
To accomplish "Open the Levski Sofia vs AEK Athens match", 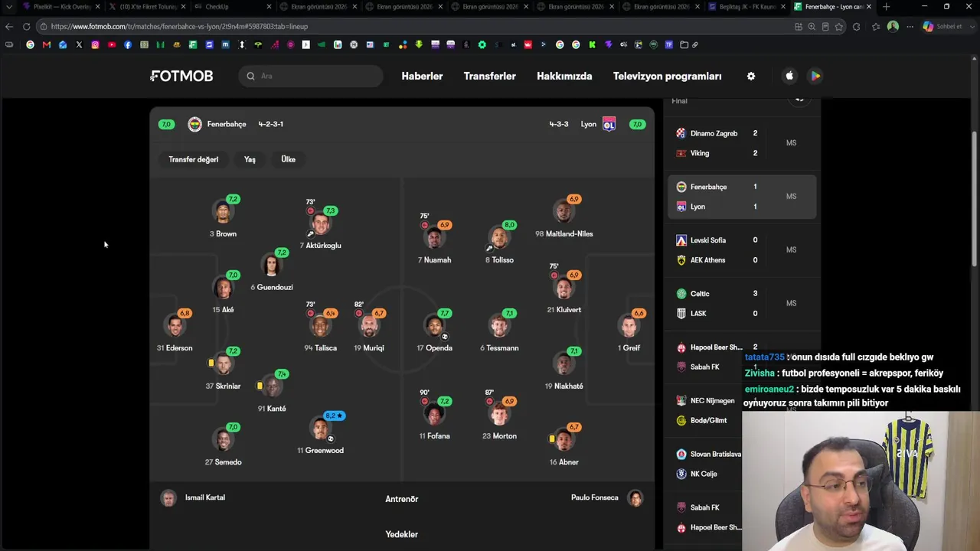I will [x=742, y=250].
